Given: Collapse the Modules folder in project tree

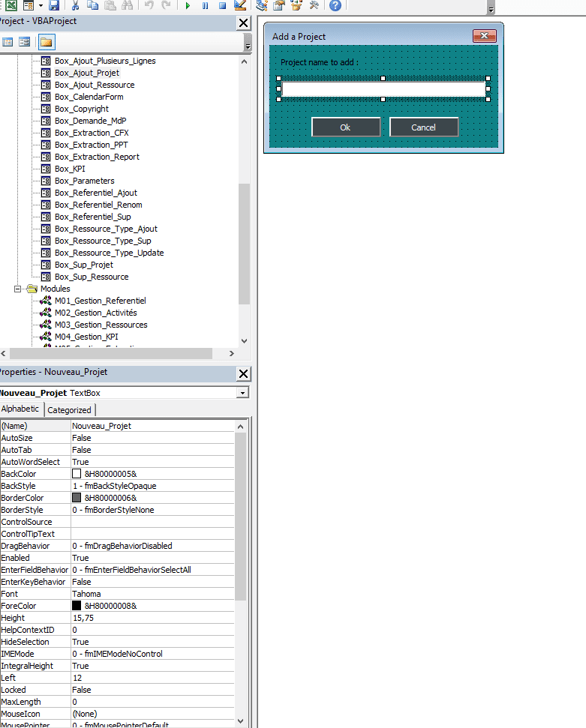Looking at the screenshot, I should (x=18, y=289).
